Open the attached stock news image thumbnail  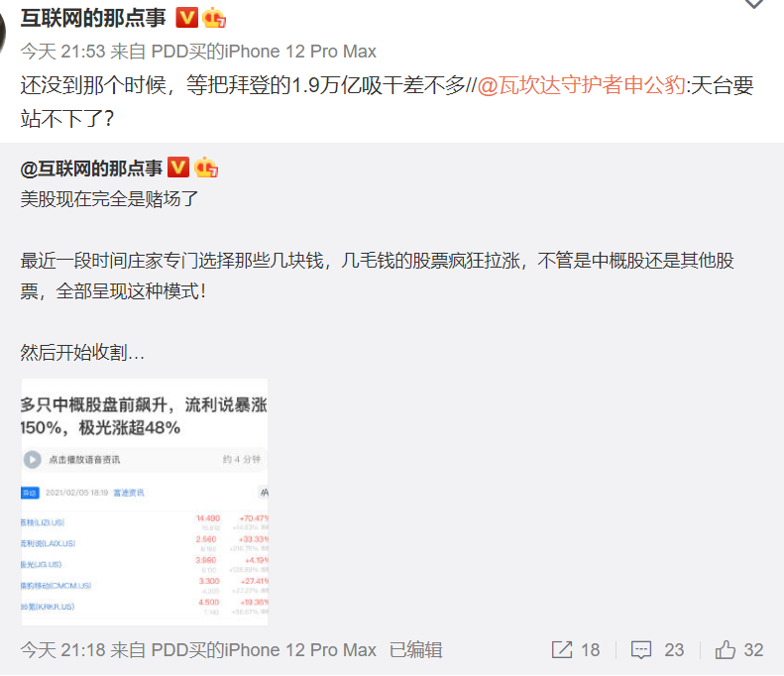pyautogui.click(x=145, y=502)
